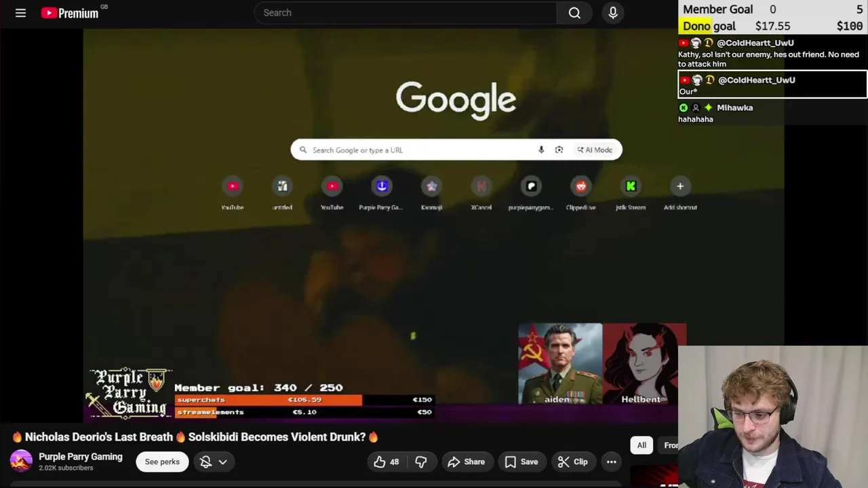Click the 2.02K subscribers text
This screenshot has height=488, width=868.
pos(66,468)
